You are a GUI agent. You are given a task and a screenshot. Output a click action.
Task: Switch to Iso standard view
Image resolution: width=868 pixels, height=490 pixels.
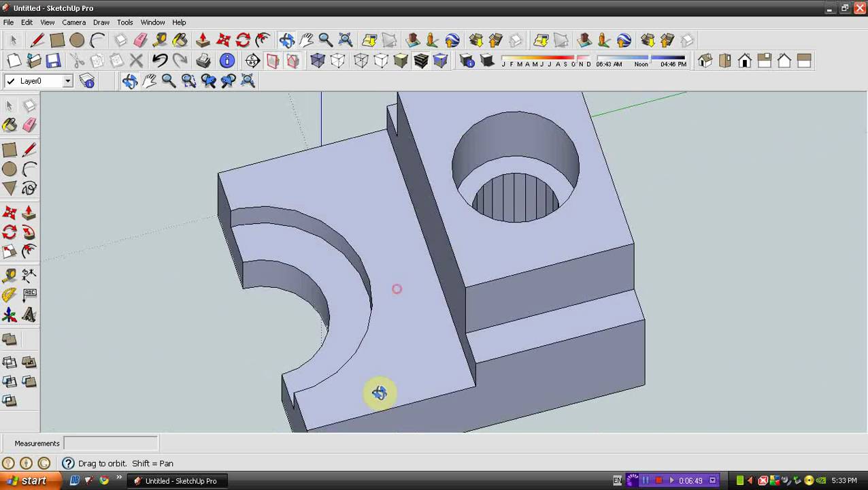[x=705, y=61]
